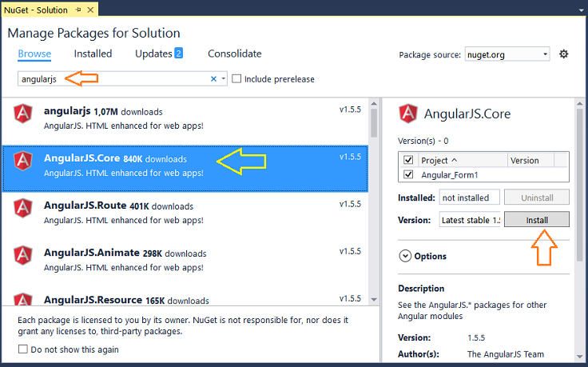
Task: Click the Description heading
Action: [x=421, y=288]
